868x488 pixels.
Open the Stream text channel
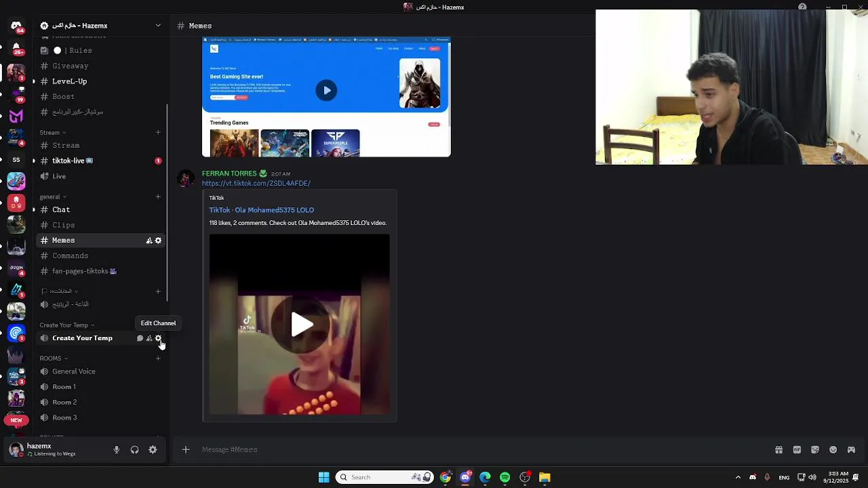[x=100, y=146]
